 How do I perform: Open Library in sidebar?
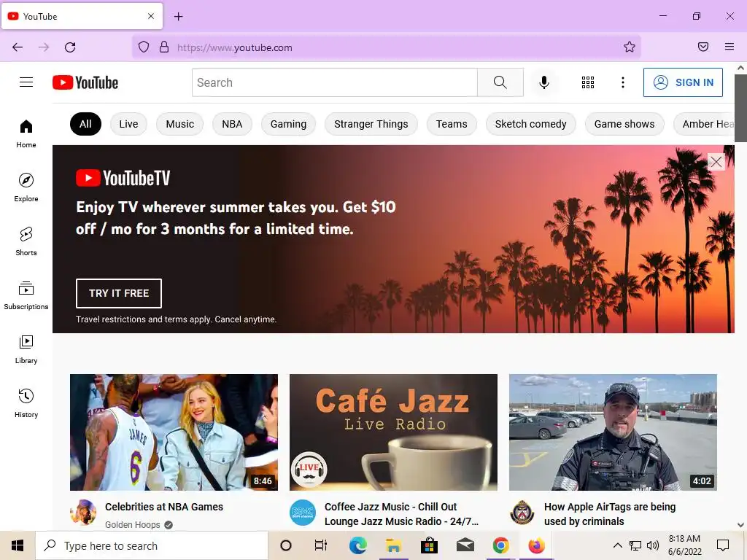pyautogui.click(x=26, y=350)
